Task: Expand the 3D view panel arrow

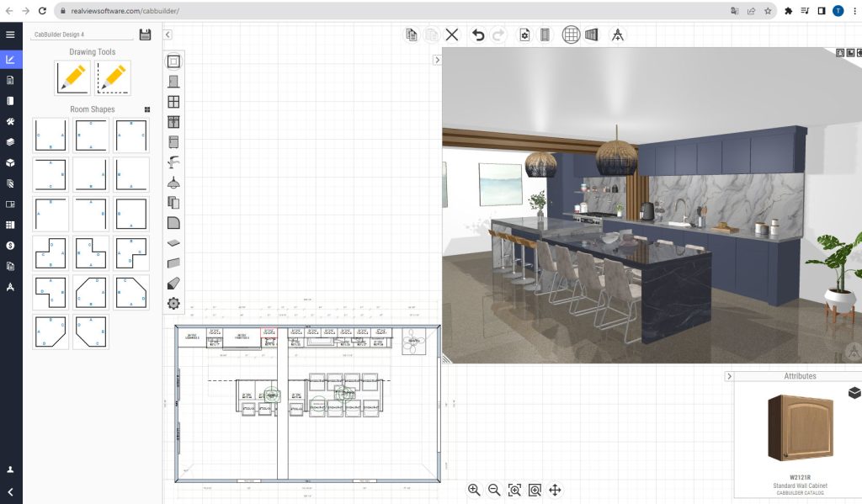Action: (x=437, y=60)
